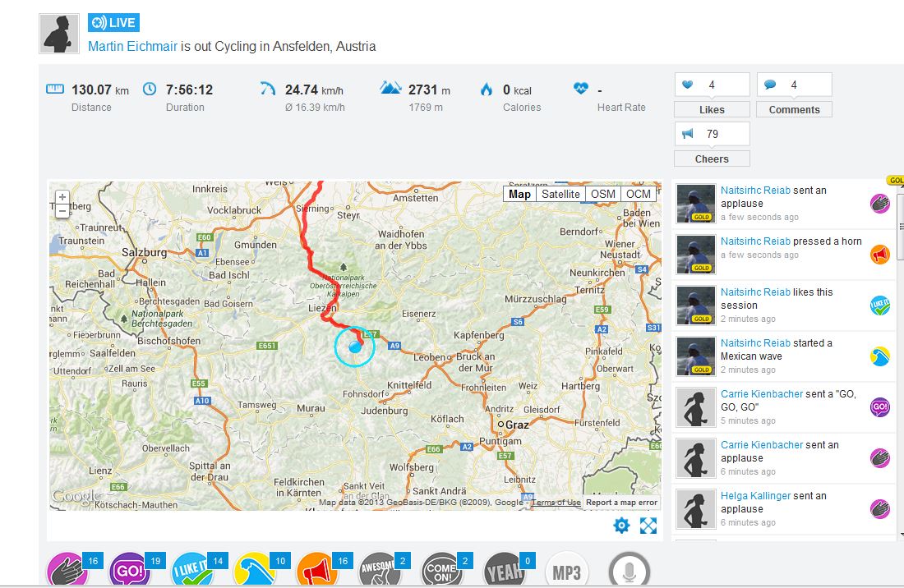Blow the horn cheer in the bottom bar
The image size is (904, 588).
point(317,570)
